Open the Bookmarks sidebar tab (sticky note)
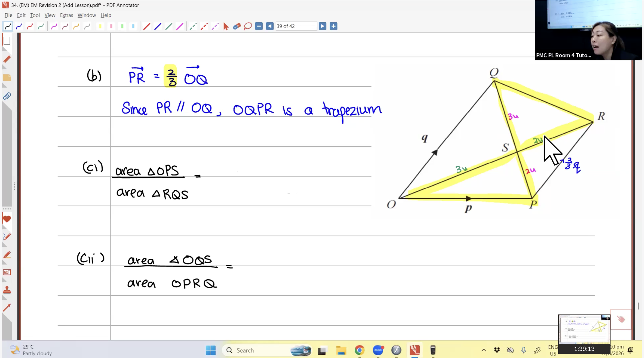The image size is (644, 358). 7,78
